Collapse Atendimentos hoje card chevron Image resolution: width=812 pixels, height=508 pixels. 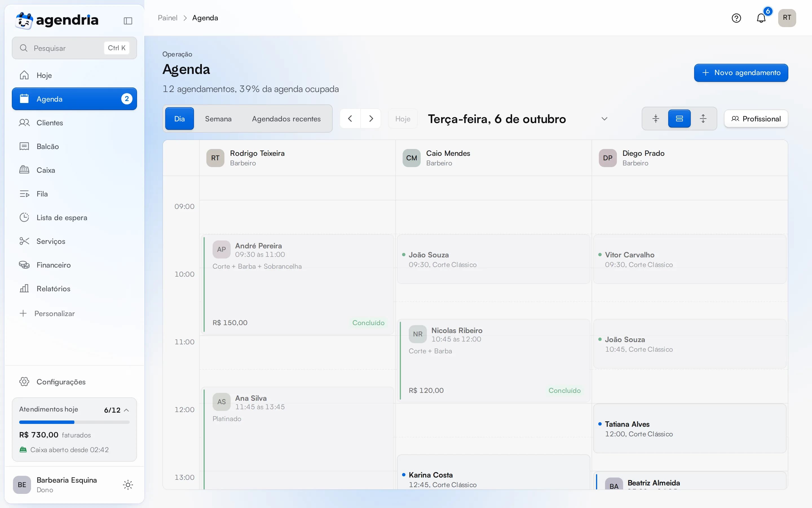tap(127, 410)
